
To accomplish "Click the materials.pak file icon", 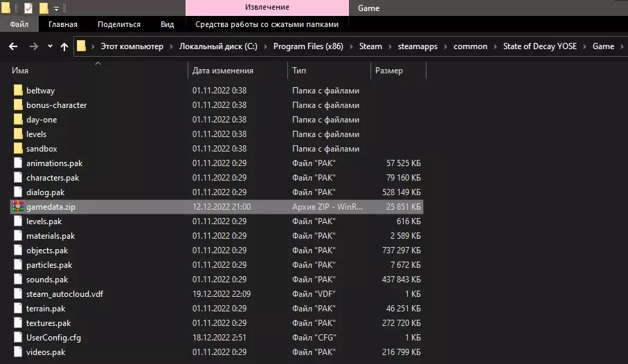I will pos(18,236).
